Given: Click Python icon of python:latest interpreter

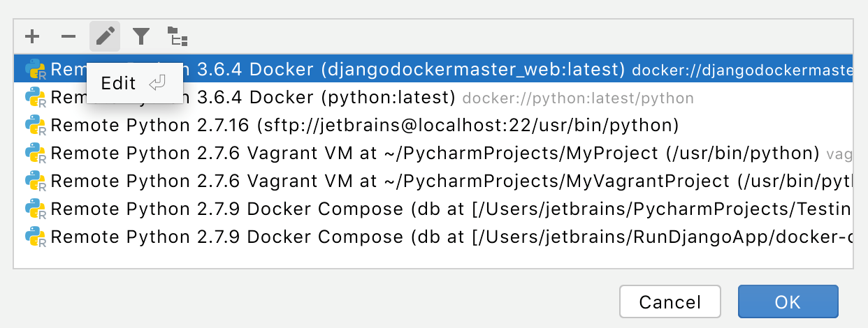Looking at the screenshot, I should pyautogui.click(x=35, y=98).
